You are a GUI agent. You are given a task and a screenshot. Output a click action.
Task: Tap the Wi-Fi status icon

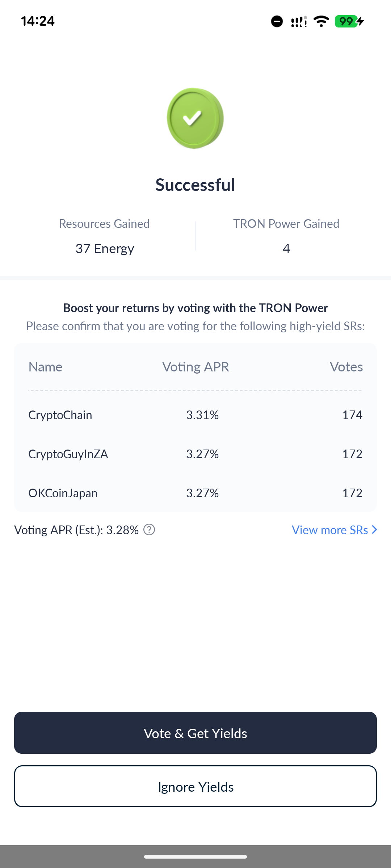321,21
